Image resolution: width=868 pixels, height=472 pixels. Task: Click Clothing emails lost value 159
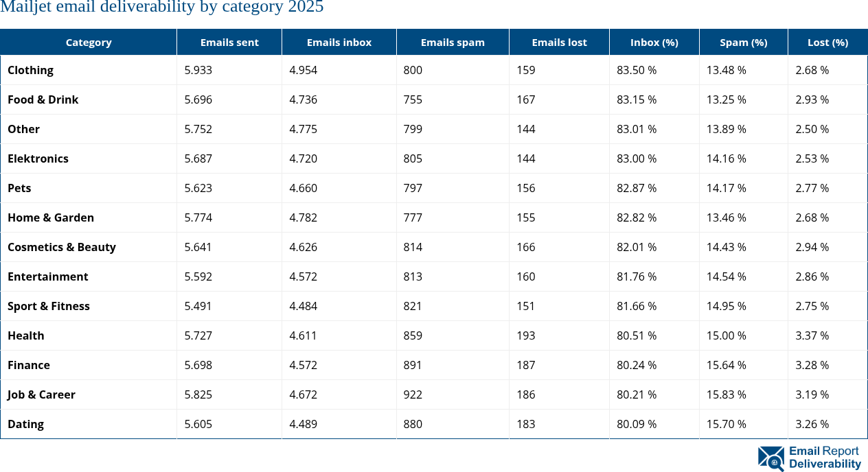[526, 70]
